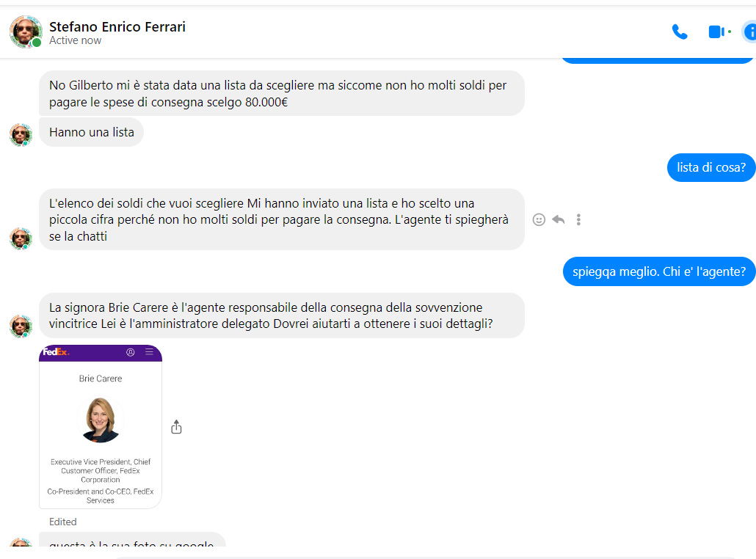The width and height of the screenshot is (756, 559).
Task: Click sender avatar beside the Brie Carere message
Action: point(21,326)
